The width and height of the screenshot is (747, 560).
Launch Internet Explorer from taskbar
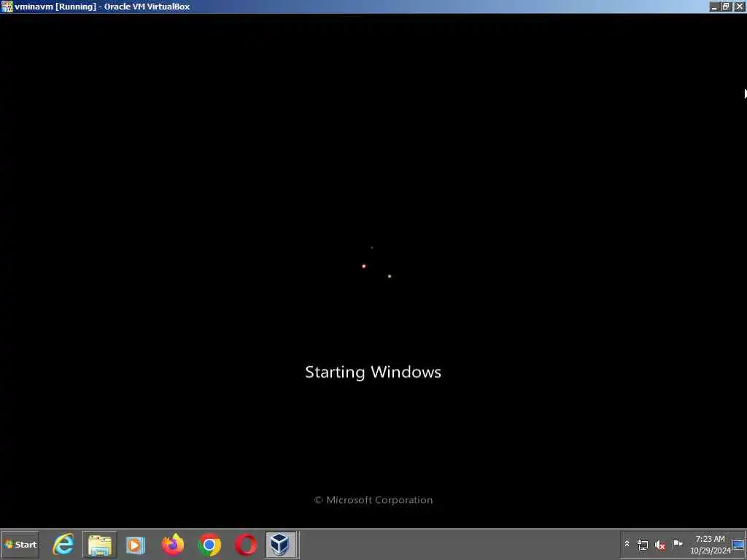click(63, 545)
